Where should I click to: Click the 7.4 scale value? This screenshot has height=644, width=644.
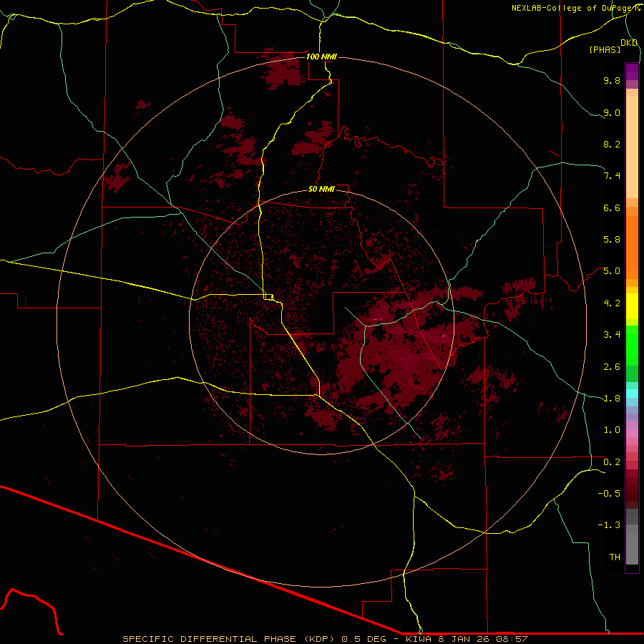click(x=612, y=176)
